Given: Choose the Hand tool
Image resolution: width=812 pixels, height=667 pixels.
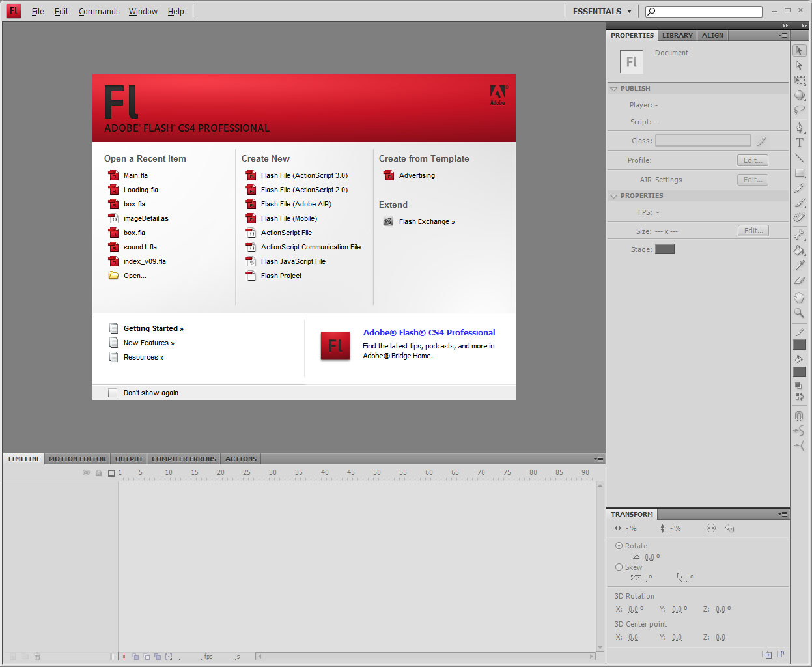Looking at the screenshot, I should (x=800, y=298).
